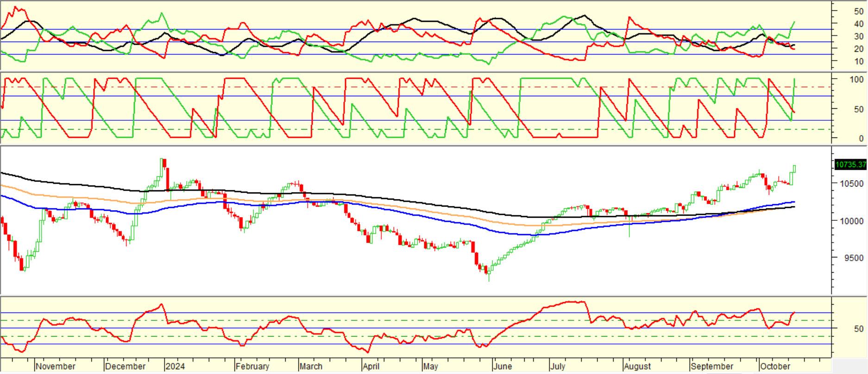Select the February label on the time axis
Image resolution: width=868 pixels, height=374 pixels.
point(252,366)
